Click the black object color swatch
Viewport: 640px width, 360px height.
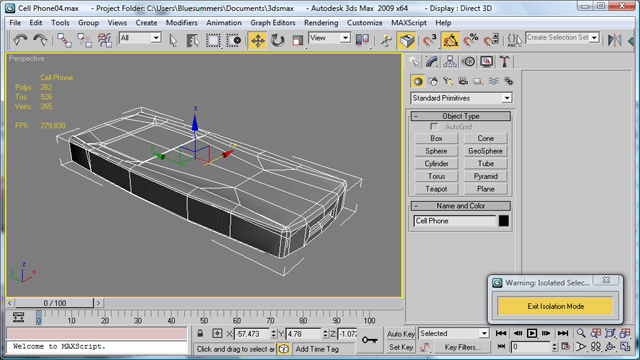click(504, 221)
